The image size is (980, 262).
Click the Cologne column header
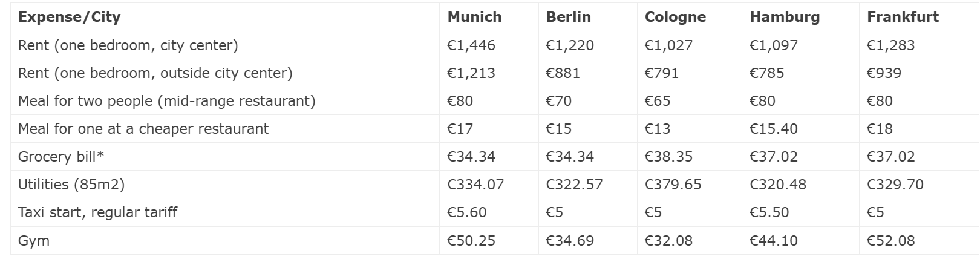coord(675,17)
